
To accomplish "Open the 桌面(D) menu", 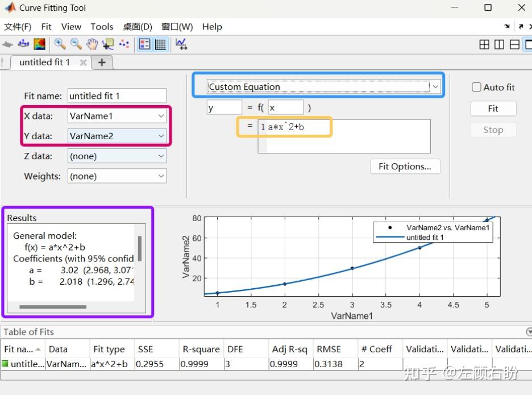I will pos(138,27).
